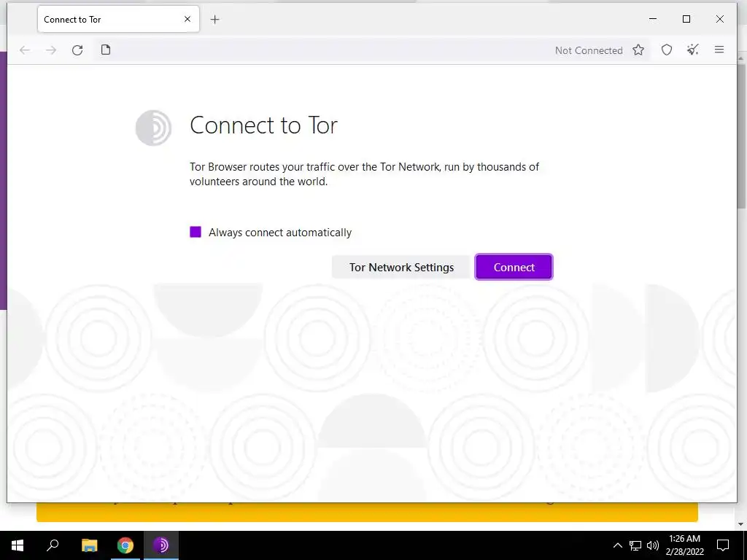
Task: Close the Connect to Tor tab
Action: coord(187,19)
